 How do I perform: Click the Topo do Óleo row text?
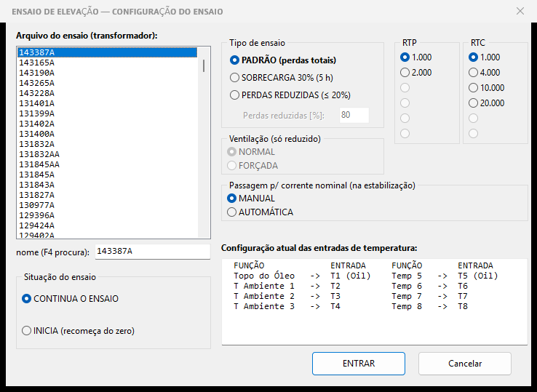pos(264,276)
